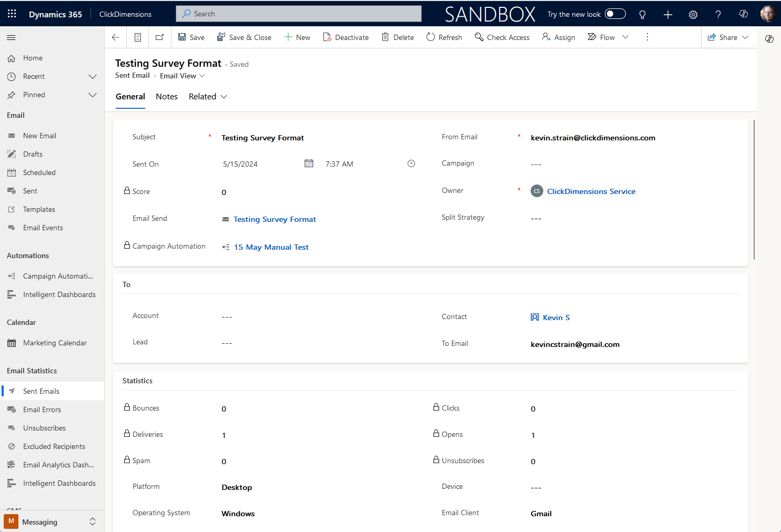781x532 pixels.
Task: Open Check Access
Action: [x=502, y=37]
